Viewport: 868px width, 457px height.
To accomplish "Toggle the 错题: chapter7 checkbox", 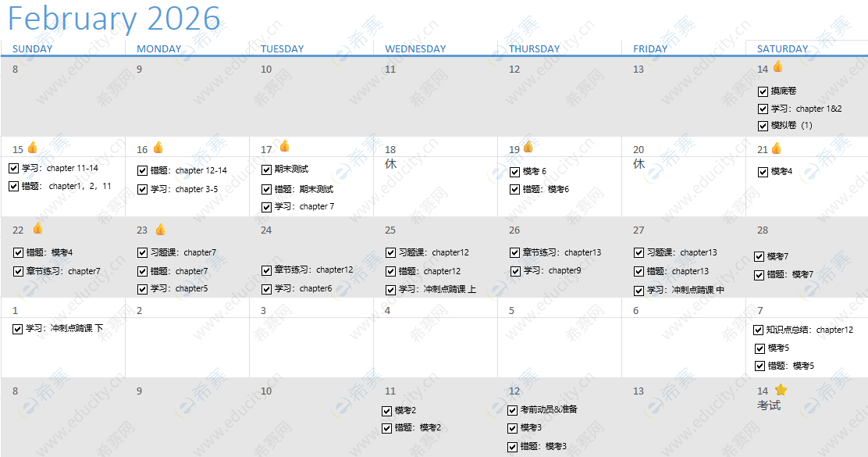I will (x=142, y=271).
